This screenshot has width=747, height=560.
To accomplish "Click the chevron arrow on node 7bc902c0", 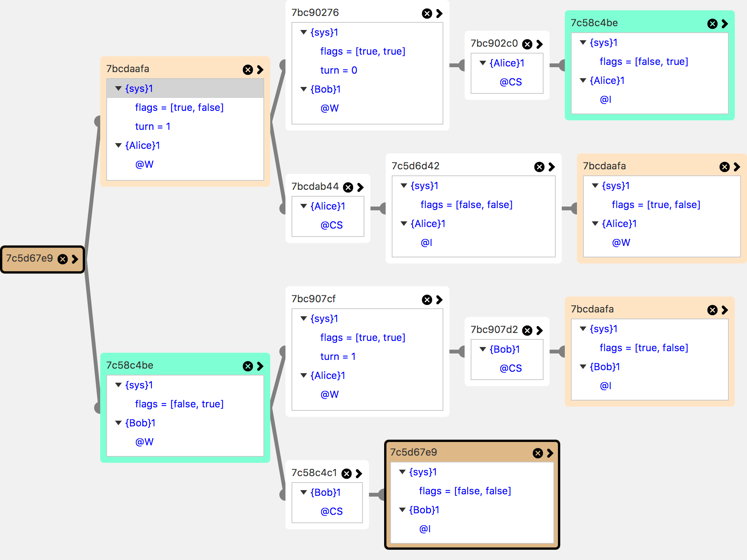I will (539, 44).
